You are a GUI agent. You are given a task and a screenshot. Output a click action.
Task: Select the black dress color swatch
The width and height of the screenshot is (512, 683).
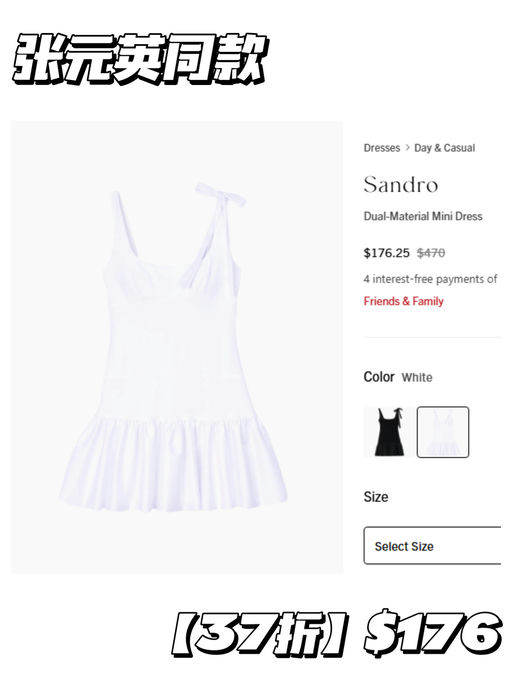tap(389, 432)
